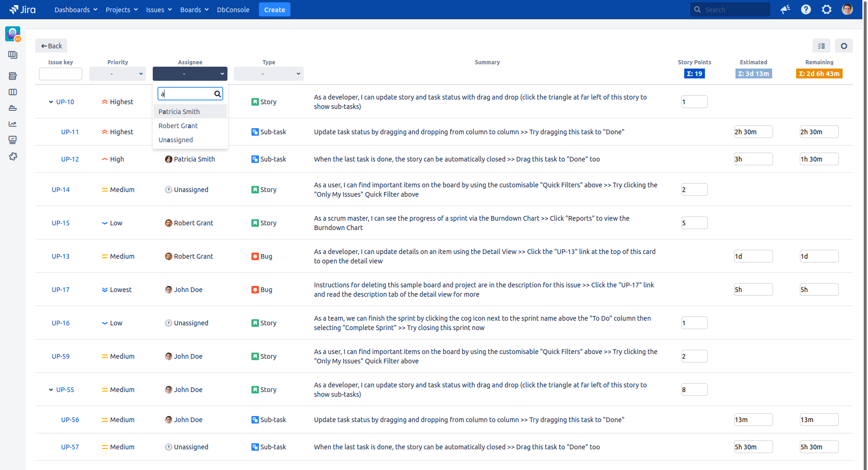This screenshot has width=868, height=470.
Task: Select the Releases ship icon in sidebar
Action: [12, 108]
